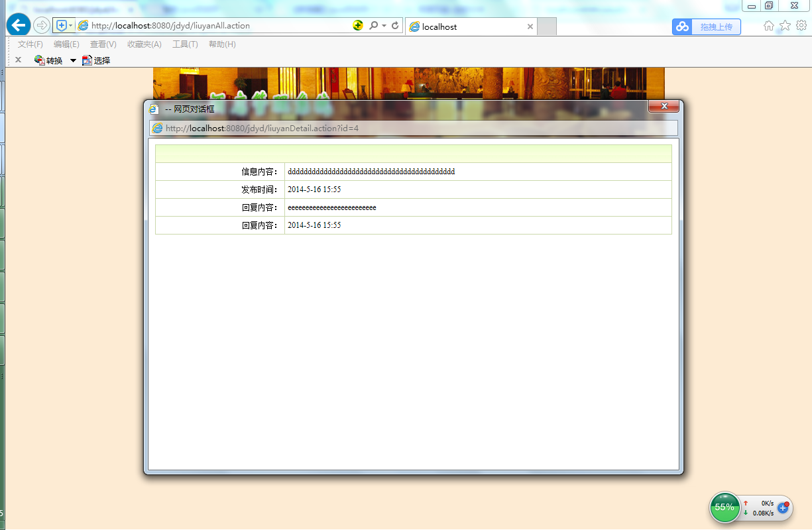This screenshot has height=530, width=812.
Task: Open a new blank tab
Action: tap(546, 26)
